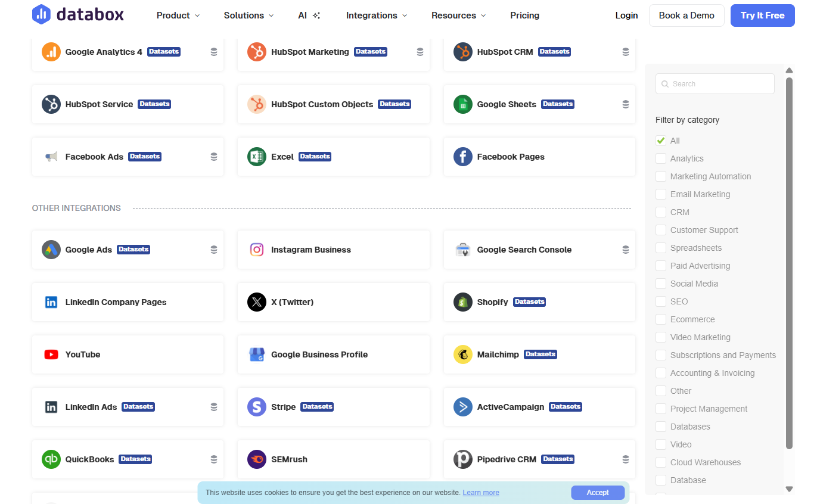817x504 pixels.
Task: Uncheck the All category filter
Action: (661, 140)
